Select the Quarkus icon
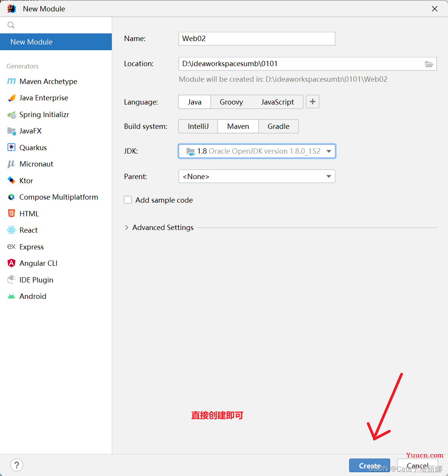Viewport: 448px width, 476px height. 11,148
